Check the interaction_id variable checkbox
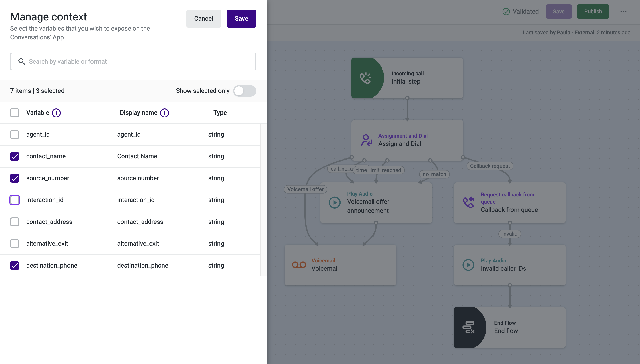This screenshot has width=640, height=364. point(15,200)
